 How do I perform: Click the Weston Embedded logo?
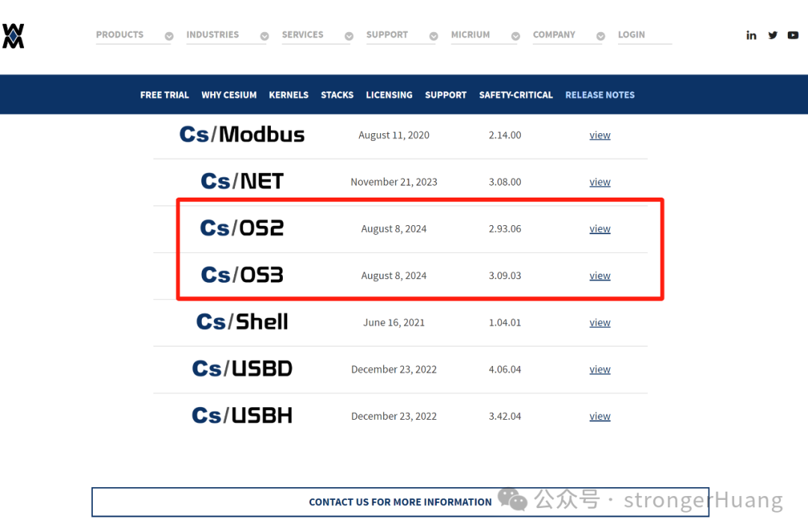point(13,36)
